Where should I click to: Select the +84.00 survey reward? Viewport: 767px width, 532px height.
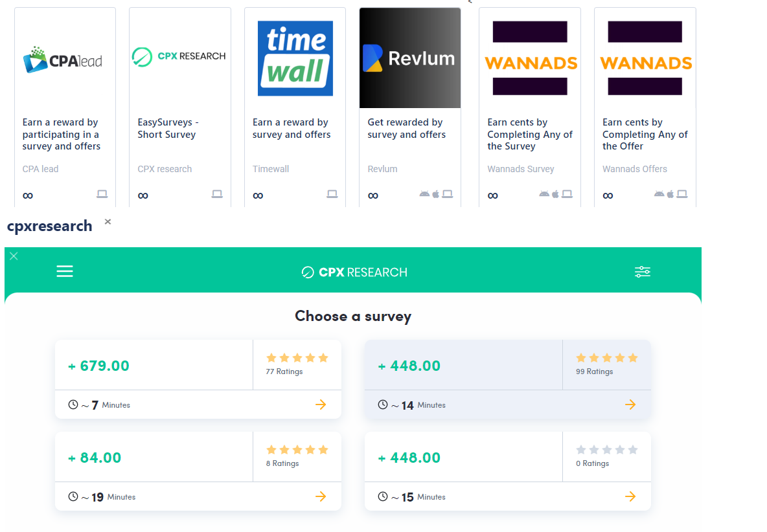95,458
